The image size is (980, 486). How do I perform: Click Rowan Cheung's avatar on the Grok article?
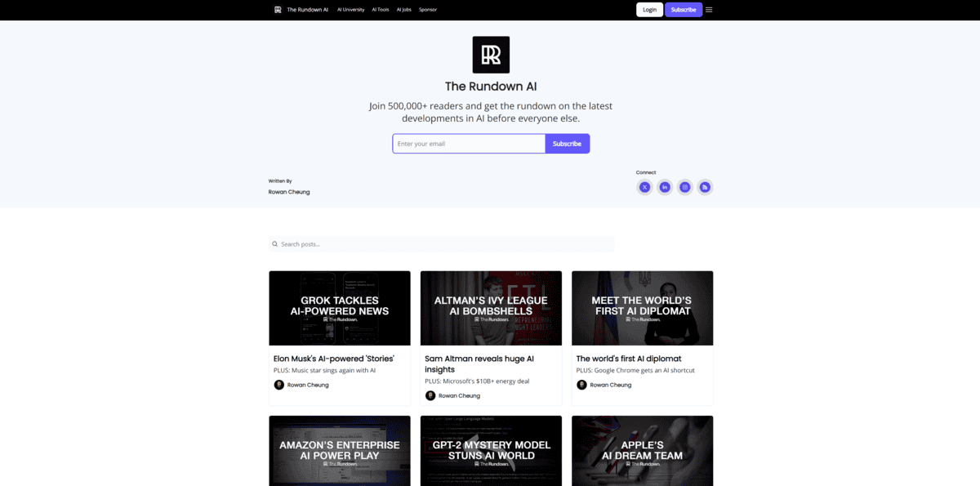point(278,385)
